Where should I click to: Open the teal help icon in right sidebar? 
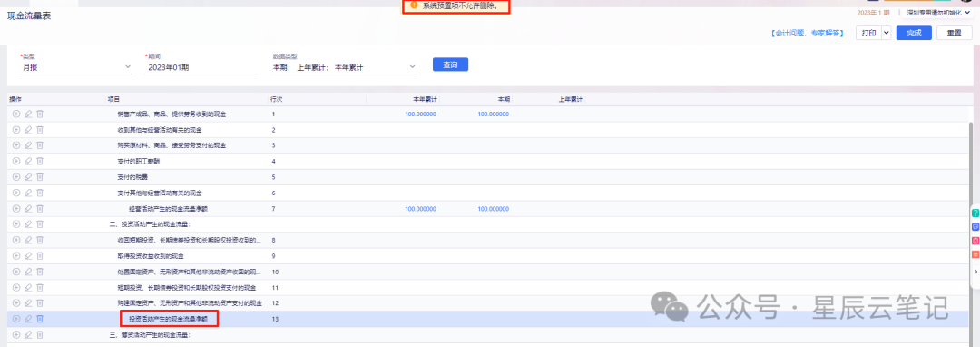pyautogui.click(x=975, y=213)
